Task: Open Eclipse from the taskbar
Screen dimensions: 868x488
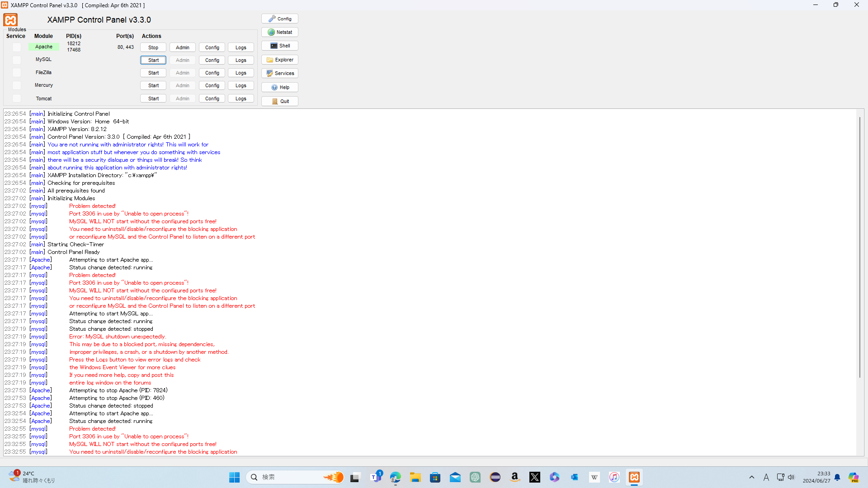Action: pyautogui.click(x=495, y=477)
